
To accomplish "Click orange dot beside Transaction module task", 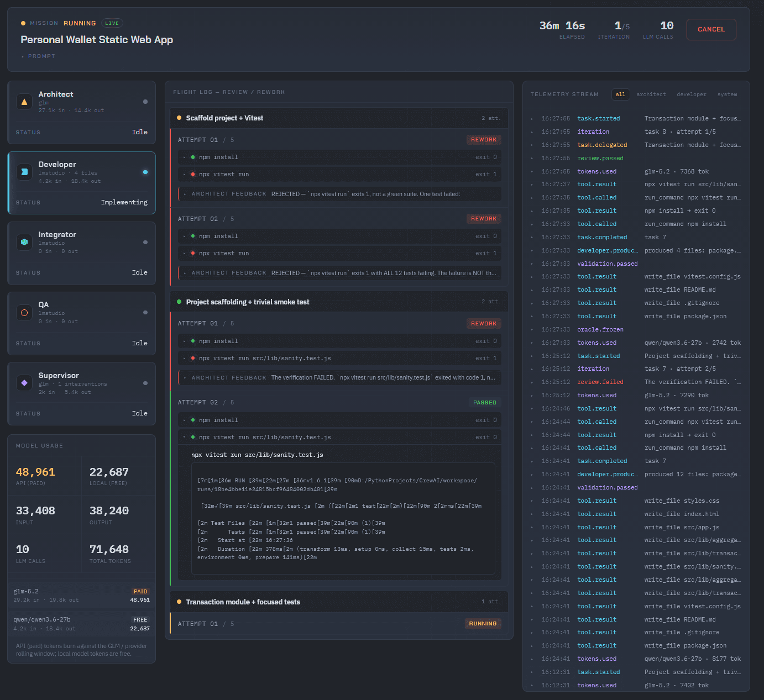I will click(x=179, y=602).
